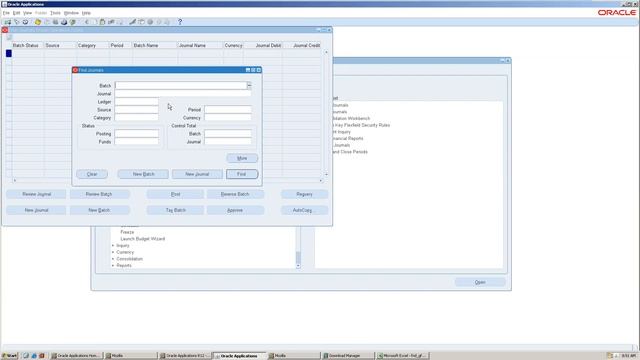Image resolution: width=640 pixels, height=360 pixels.
Task: Click the Attachments toolbar icon
Action: (x=159, y=22)
